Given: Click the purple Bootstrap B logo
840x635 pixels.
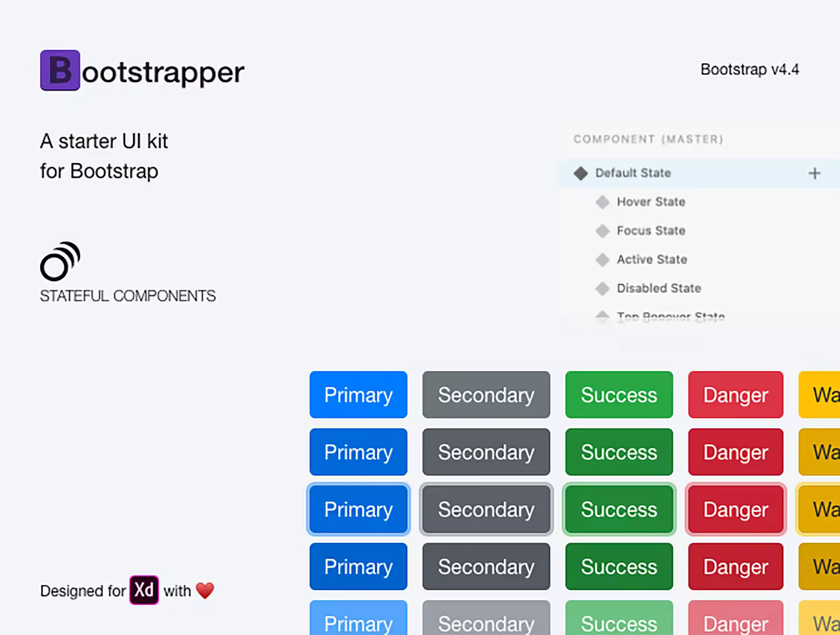Looking at the screenshot, I should pyautogui.click(x=60, y=70).
